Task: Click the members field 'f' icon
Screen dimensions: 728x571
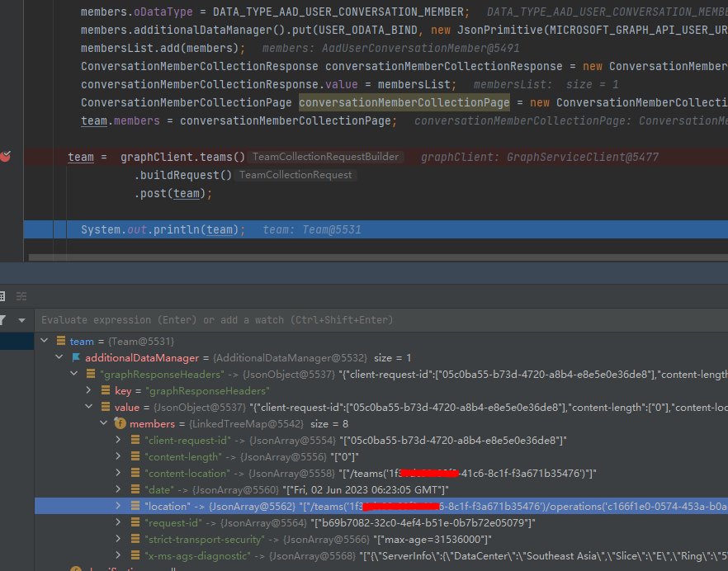Action: coord(121,423)
